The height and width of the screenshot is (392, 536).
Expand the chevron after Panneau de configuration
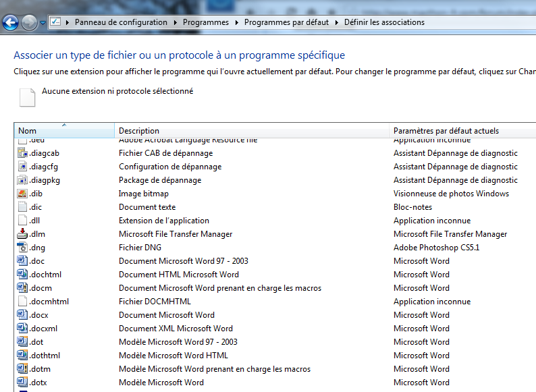coord(176,22)
